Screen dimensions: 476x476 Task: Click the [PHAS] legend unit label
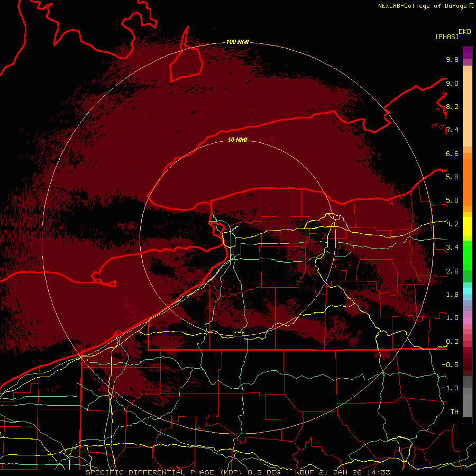tap(447, 36)
